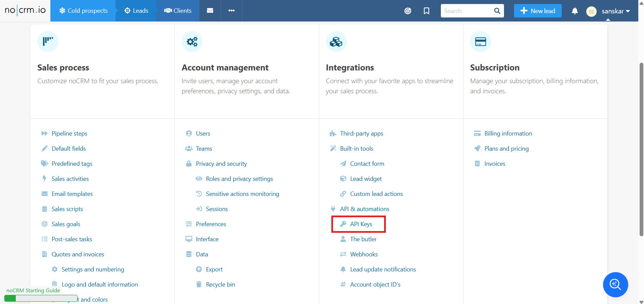
Task: Open the Export page
Action: (x=214, y=269)
